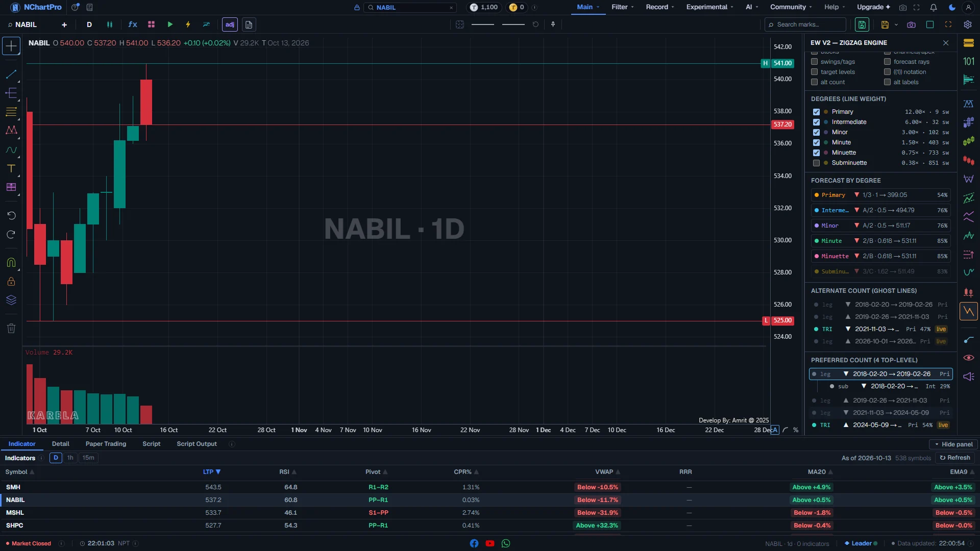The width and height of the screenshot is (980, 551).
Task: Click the Refresh button
Action: [955, 458]
